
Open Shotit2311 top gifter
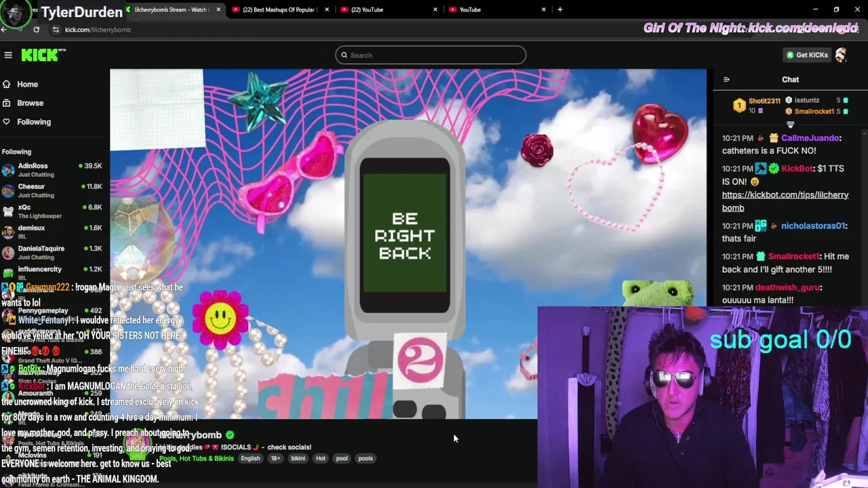click(x=764, y=101)
